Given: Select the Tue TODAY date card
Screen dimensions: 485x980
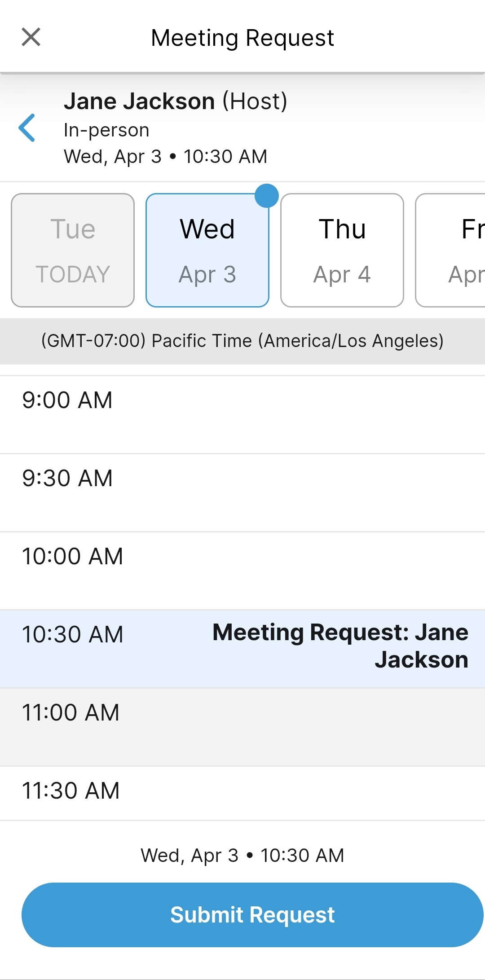Looking at the screenshot, I should [x=73, y=250].
